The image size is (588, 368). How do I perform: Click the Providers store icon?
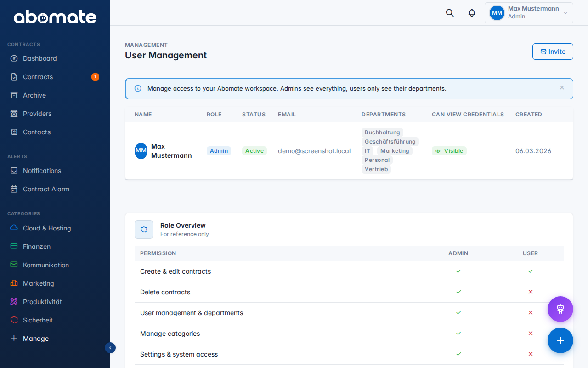pos(14,114)
